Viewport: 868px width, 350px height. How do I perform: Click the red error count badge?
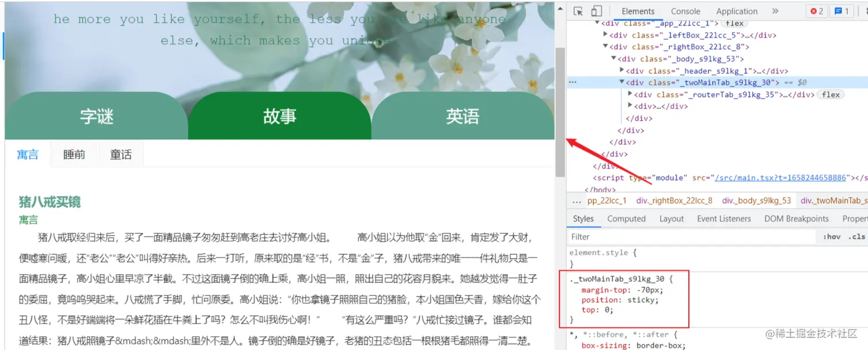pyautogui.click(x=816, y=11)
